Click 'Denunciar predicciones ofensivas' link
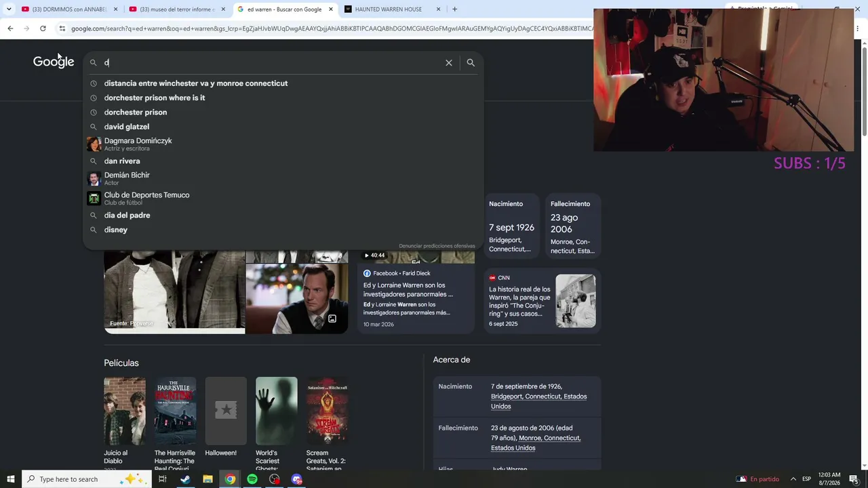The image size is (868, 488). (437, 246)
